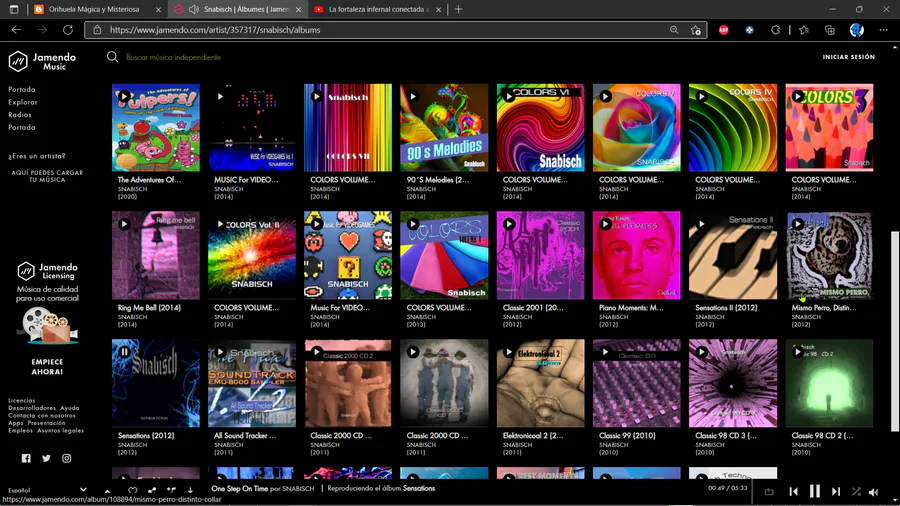Open browser settings ellipsis menu
900x506 pixels.
[883, 30]
